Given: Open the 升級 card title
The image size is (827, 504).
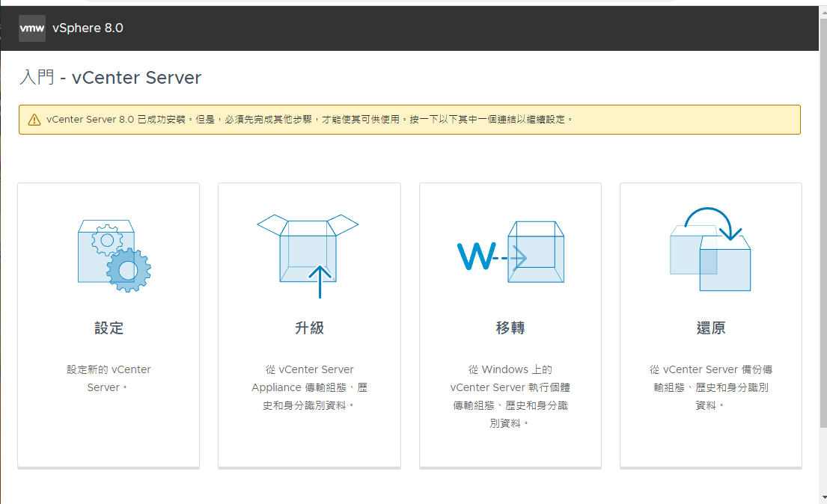Looking at the screenshot, I should pos(310,328).
